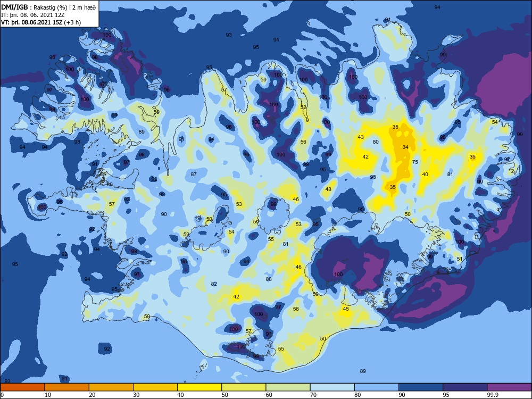Pick the amber 30–40 legend swatch

pos(155,387)
